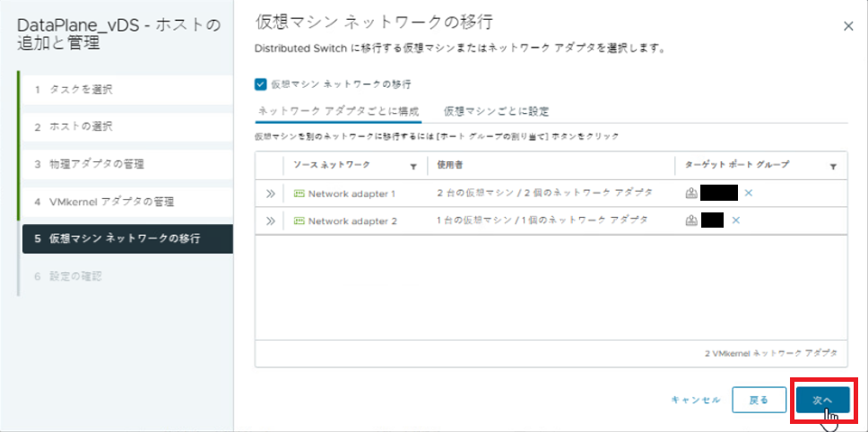
Task: Click the 戻る button
Action: coord(758,400)
